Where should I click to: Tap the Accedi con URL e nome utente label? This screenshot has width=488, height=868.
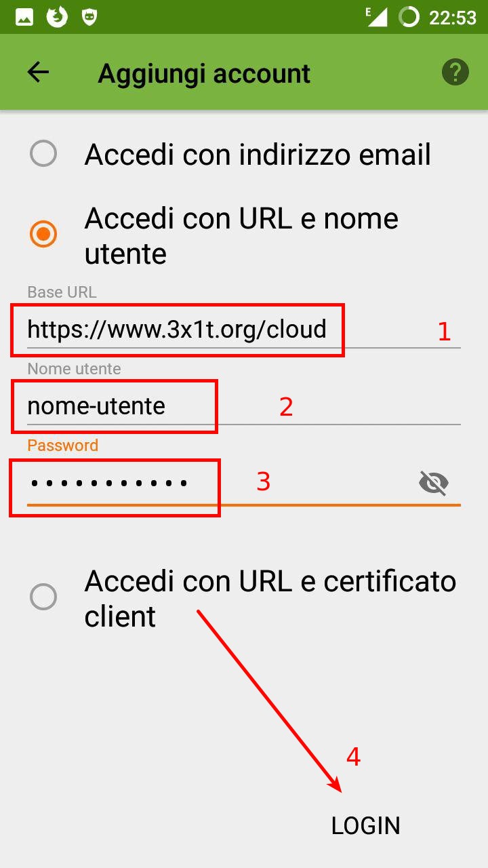click(x=241, y=236)
